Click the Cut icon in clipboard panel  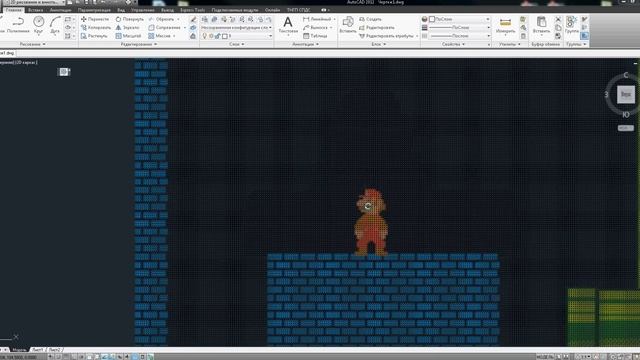(x=558, y=19)
